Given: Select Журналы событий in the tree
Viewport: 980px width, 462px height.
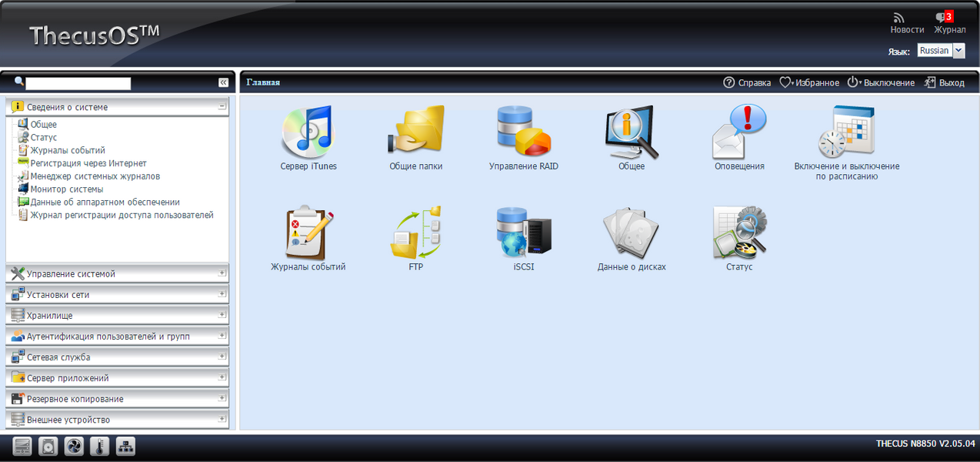Looking at the screenshot, I should (x=68, y=151).
